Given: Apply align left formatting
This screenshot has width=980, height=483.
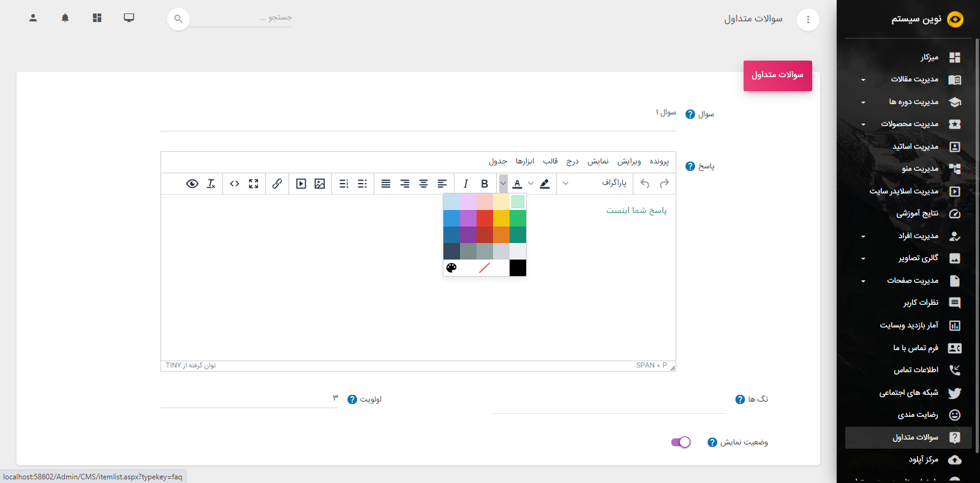Looking at the screenshot, I should (442, 184).
